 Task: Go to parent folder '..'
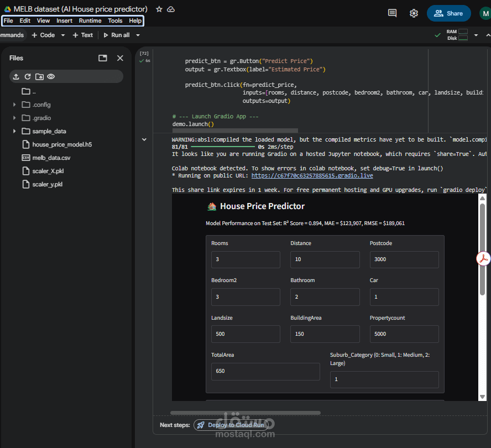pyautogui.click(x=29, y=91)
